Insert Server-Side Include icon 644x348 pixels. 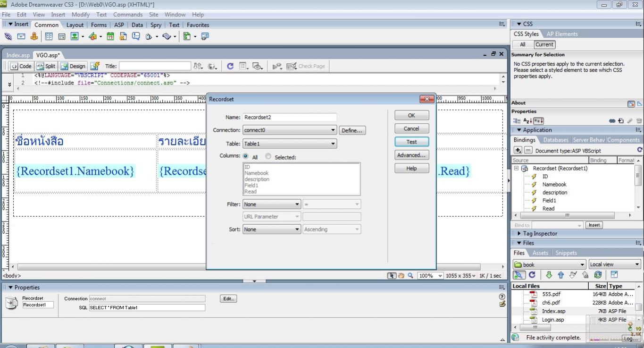(x=123, y=36)
